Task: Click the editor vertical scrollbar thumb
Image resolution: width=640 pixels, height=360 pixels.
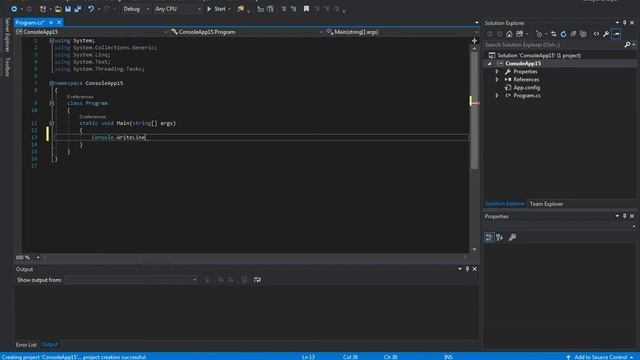Action: (x=474, y=110)
